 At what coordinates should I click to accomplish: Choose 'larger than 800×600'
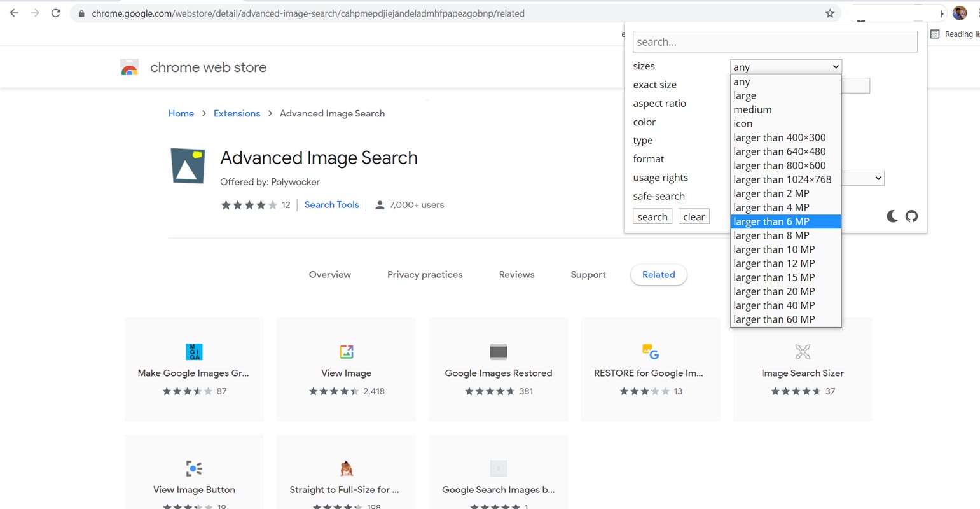click(786, 165)
